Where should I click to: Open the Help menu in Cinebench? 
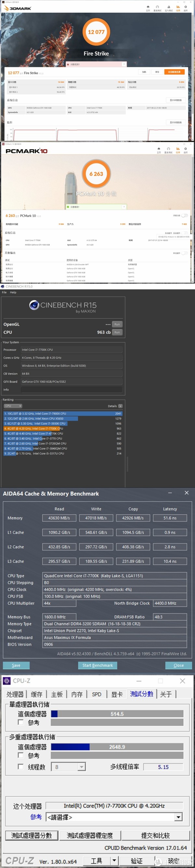[13, 292]
